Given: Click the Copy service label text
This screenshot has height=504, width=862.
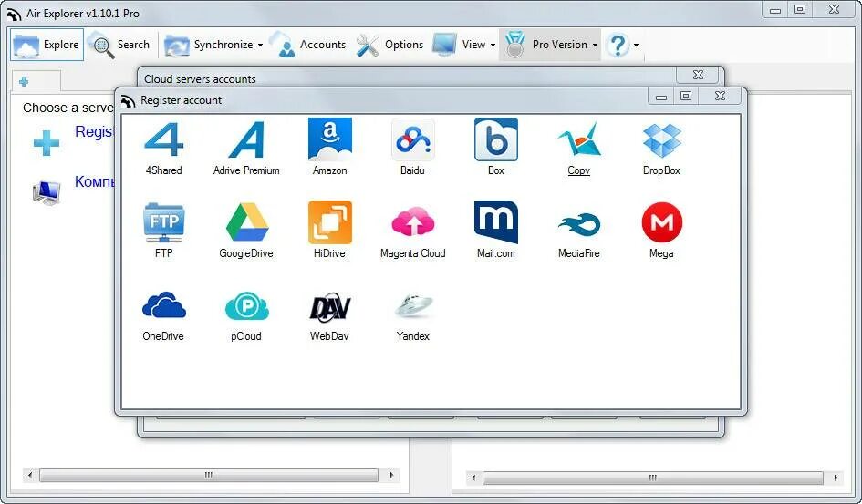Looking at the screenshot, I should [x=579, y=170].
